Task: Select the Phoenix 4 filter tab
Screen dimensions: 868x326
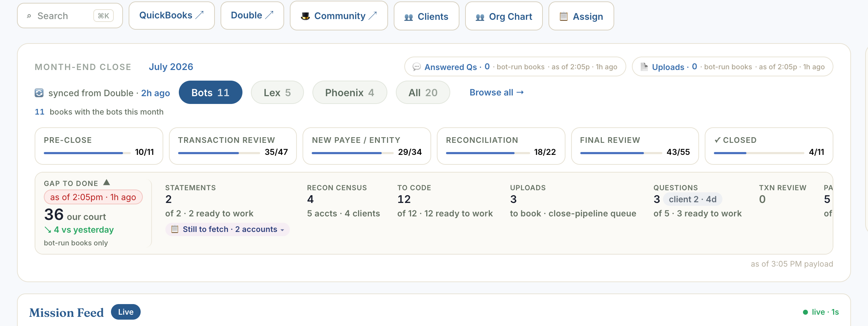Action: pyautogui.click(x=350, y=92)
